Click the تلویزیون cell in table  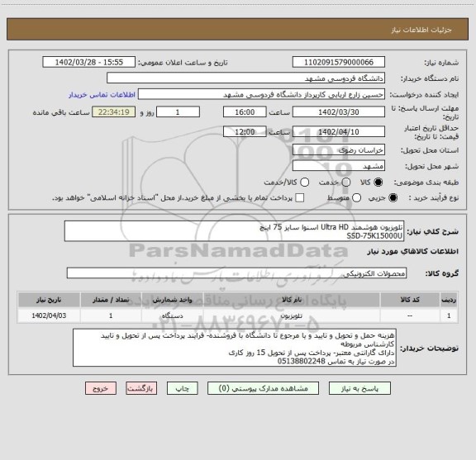click(x=292, y=315)
